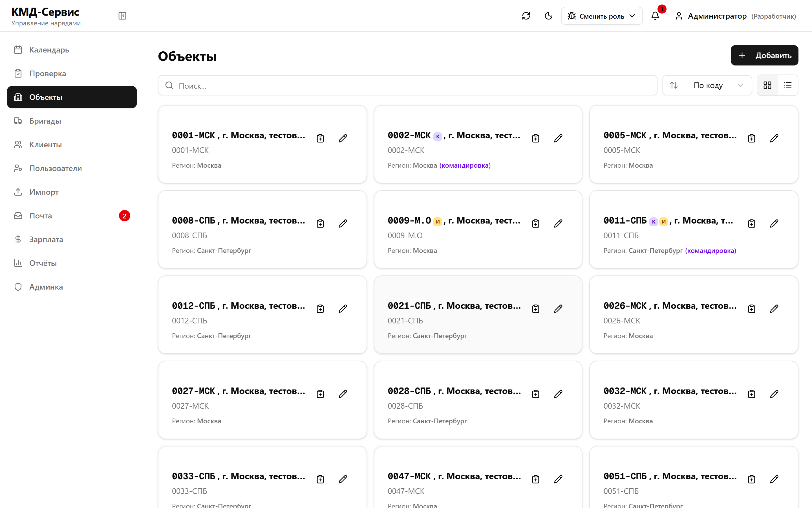Edit object 0033-СПБ pencil icon

pyautogui.click(x=343, y=479)
